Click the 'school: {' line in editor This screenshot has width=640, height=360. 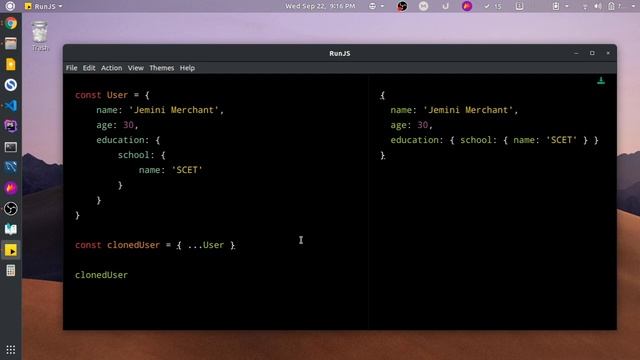(x=142, y=155)
